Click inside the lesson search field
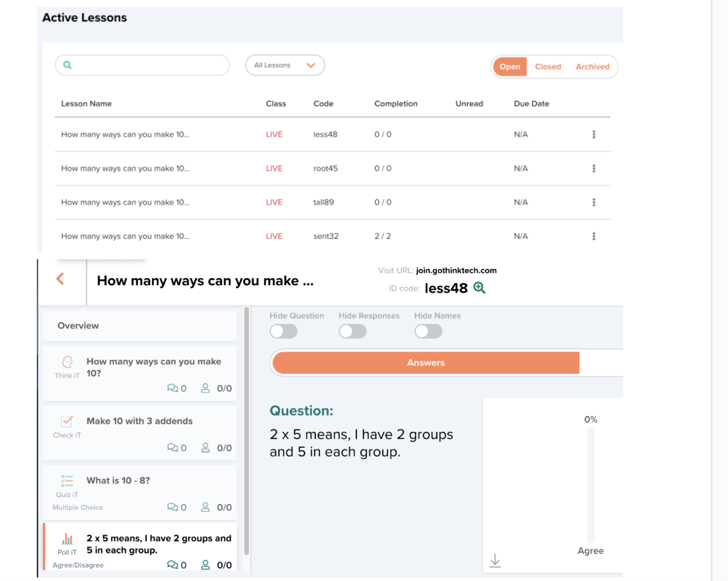This screenshot has height=581, width=728. 149,65
